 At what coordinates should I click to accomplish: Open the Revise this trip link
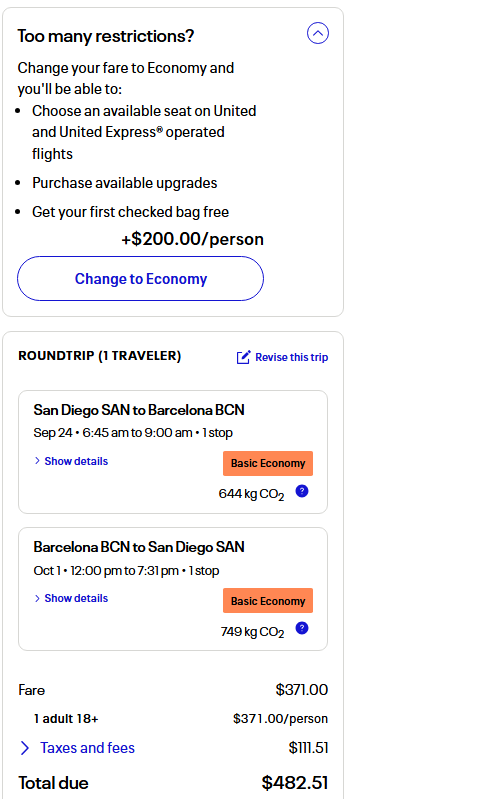point(292,357)
